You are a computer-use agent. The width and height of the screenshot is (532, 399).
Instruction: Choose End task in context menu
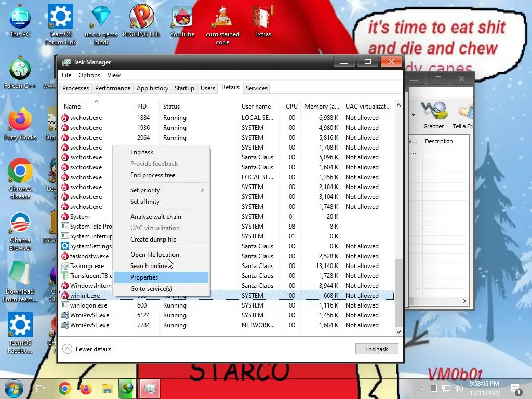point(161,152)
